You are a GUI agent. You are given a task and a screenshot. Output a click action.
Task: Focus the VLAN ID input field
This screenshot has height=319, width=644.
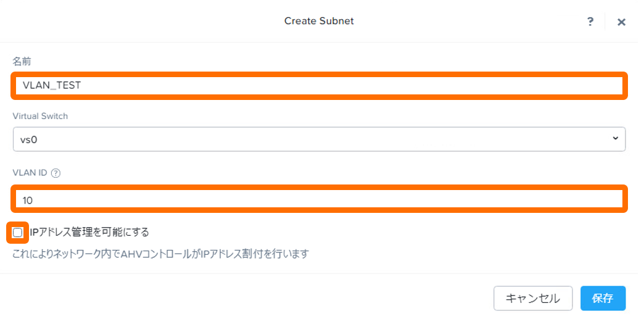click(x=319, y=201)
